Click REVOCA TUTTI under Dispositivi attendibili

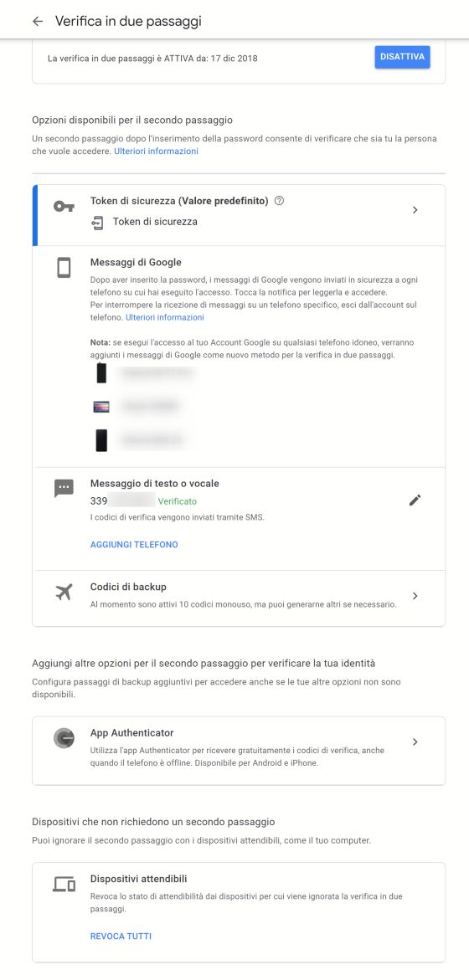121,936
